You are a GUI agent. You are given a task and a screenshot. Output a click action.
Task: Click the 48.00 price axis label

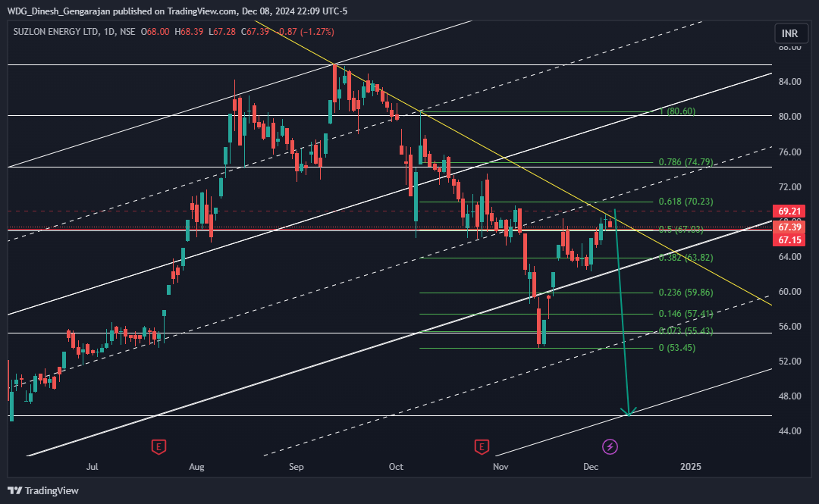coord(789,396)
